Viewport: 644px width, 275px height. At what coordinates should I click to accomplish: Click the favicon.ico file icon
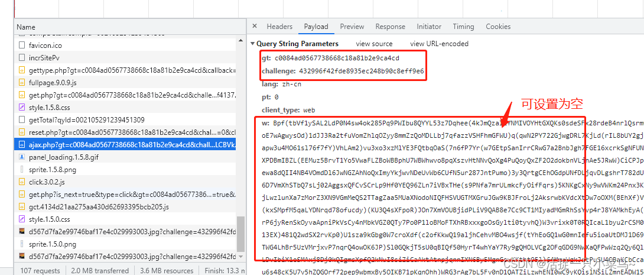tap(22, 46)
